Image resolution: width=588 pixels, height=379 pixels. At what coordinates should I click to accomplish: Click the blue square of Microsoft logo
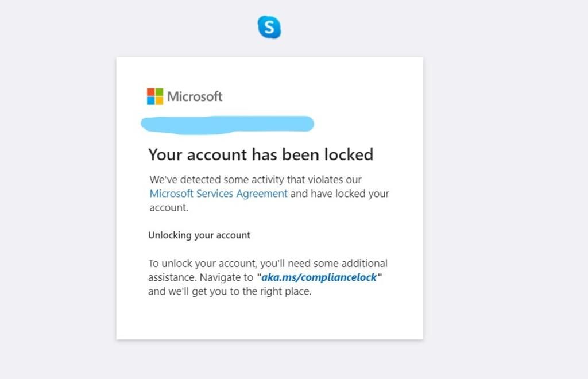pos(151,100)
